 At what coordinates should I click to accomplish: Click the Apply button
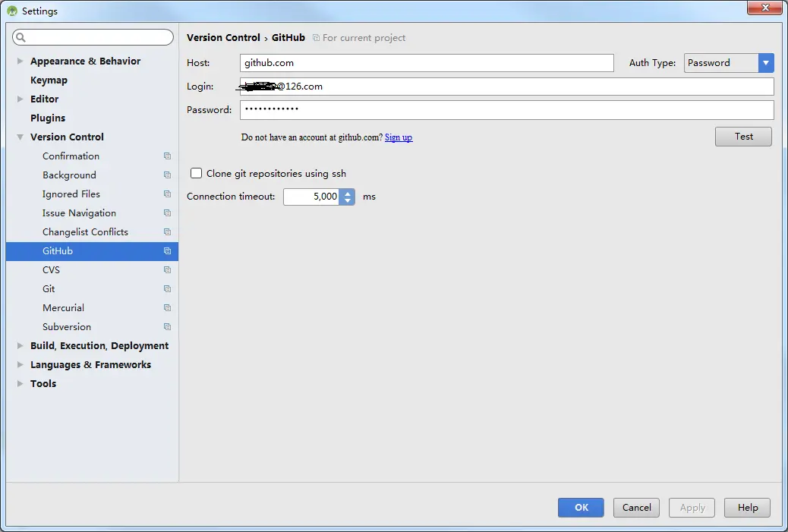[x=692, y=508]
